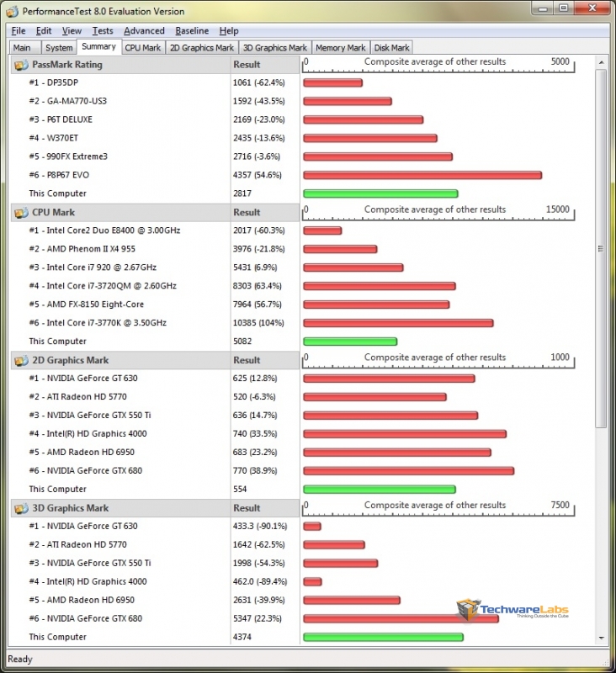This screenshot has height=673, width=616.
Task: Click the 4374 This Computer 3D result
Action: coord(242,637)
